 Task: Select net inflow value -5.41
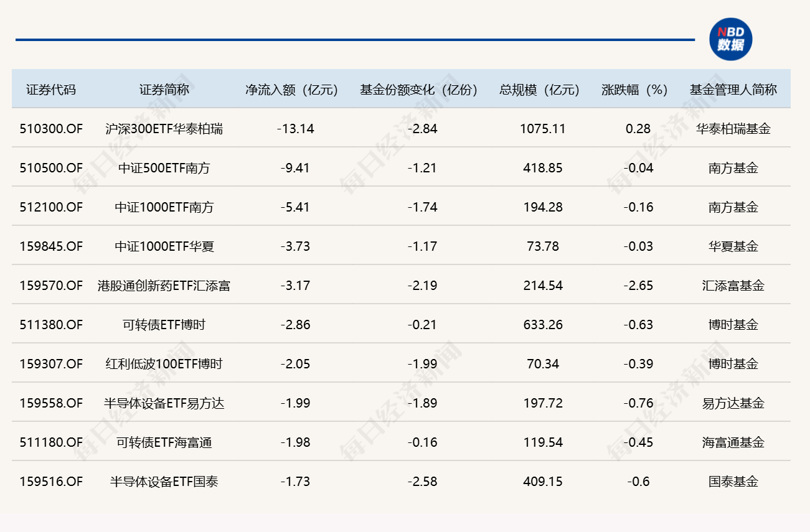tap(295, 207)
